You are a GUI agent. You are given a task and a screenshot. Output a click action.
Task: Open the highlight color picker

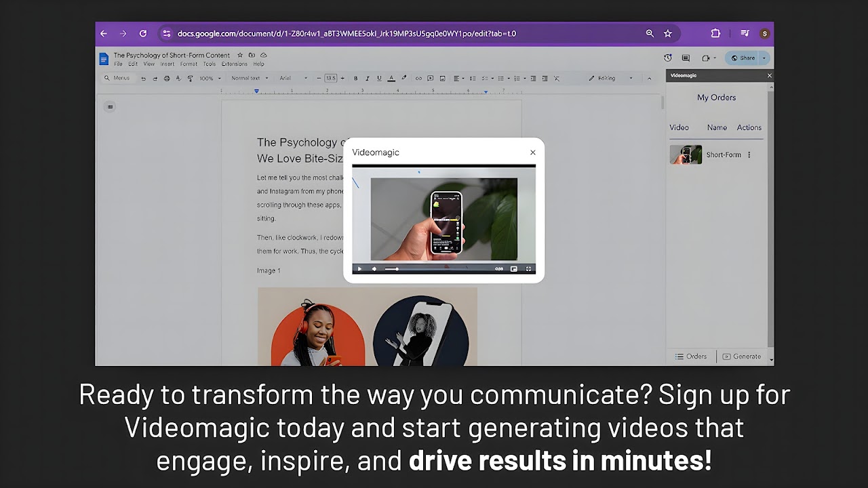[x=404, y=79]
